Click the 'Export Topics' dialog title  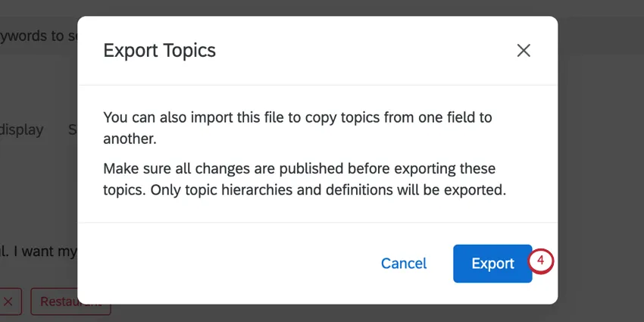160,51
